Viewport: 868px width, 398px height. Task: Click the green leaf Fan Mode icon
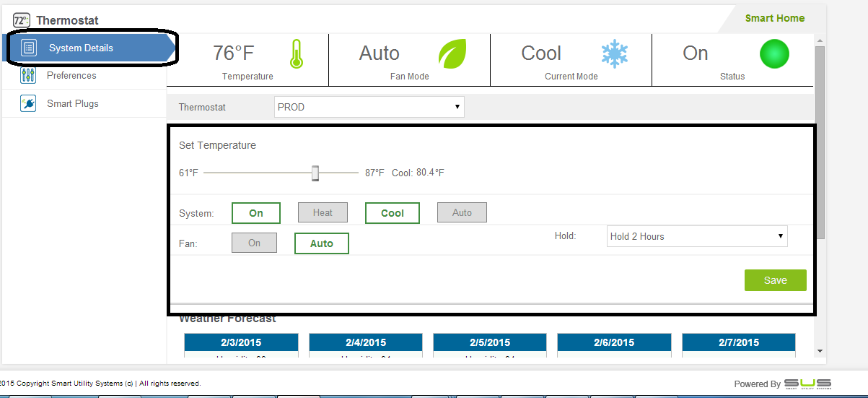(x=452, y=53)
